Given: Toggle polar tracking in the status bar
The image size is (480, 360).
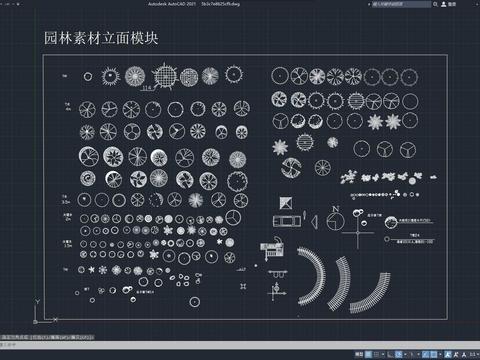Looking at the screenshot, I should 399,354.
